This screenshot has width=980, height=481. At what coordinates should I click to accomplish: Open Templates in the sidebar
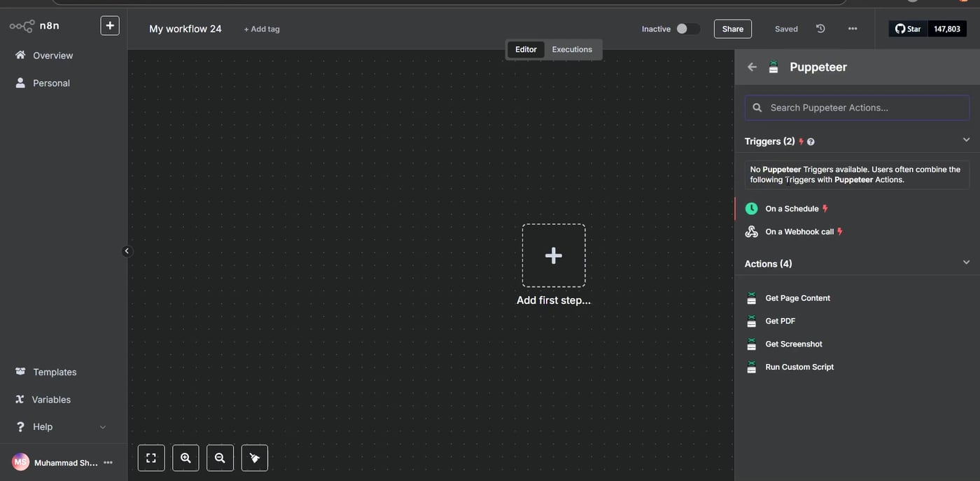(54, 372)
